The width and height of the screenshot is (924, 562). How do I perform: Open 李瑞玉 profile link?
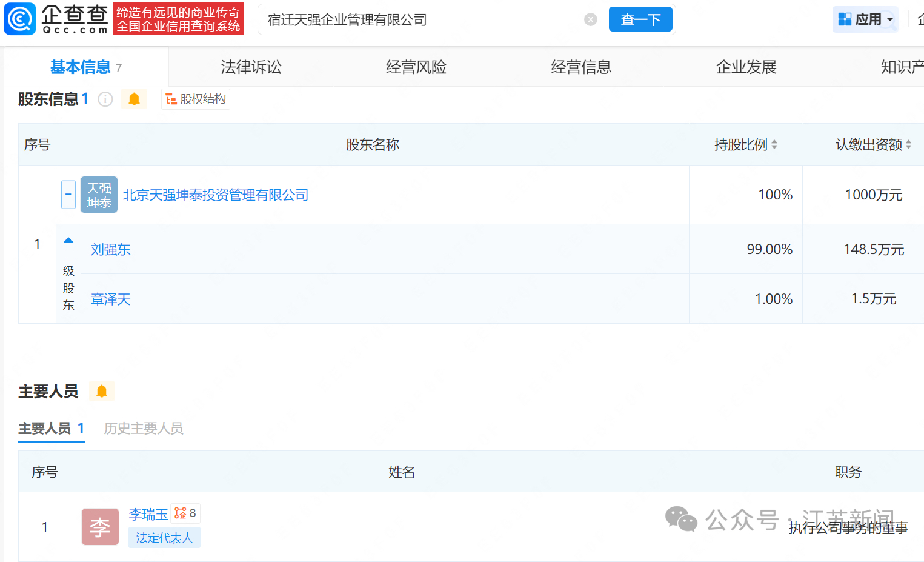(x=148, y=515)
